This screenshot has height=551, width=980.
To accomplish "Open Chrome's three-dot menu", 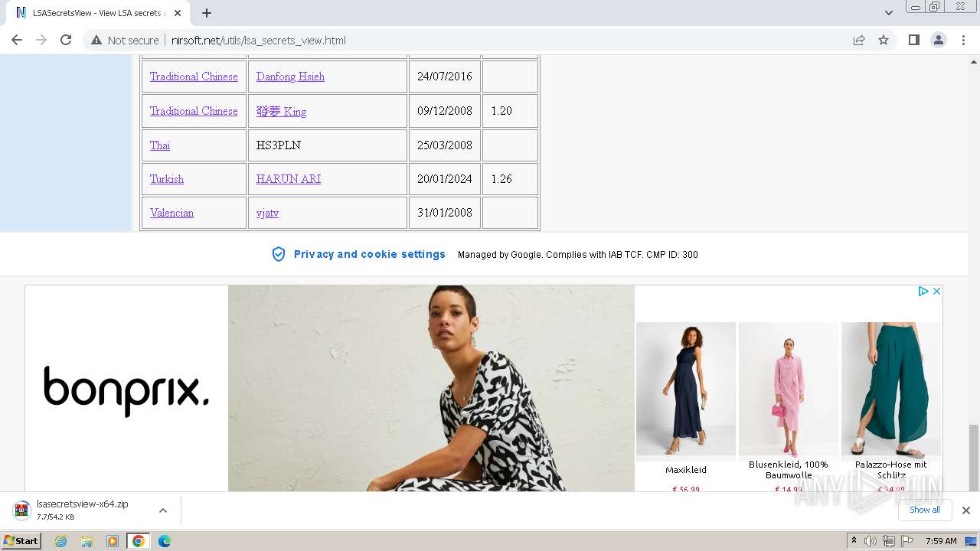I will [x=964, y=40].
